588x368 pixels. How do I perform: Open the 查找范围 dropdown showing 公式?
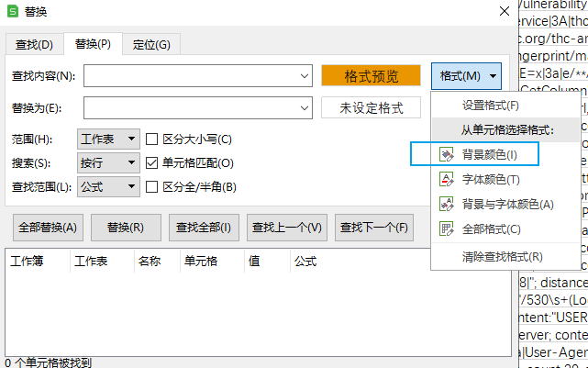pos(108,187)
